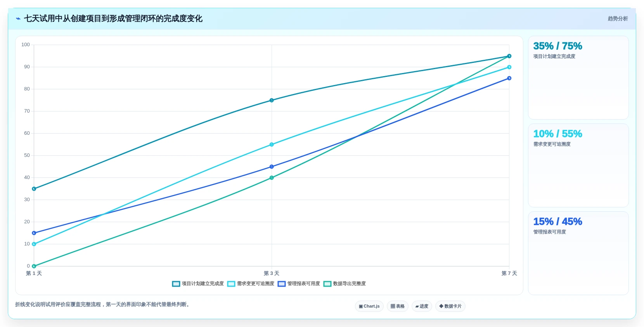The height and width of the screenshot is (327, 644).
Task: Click the 数据导出完整度 point at value 0
Action: pyautogui.click(x=34, y=266)
